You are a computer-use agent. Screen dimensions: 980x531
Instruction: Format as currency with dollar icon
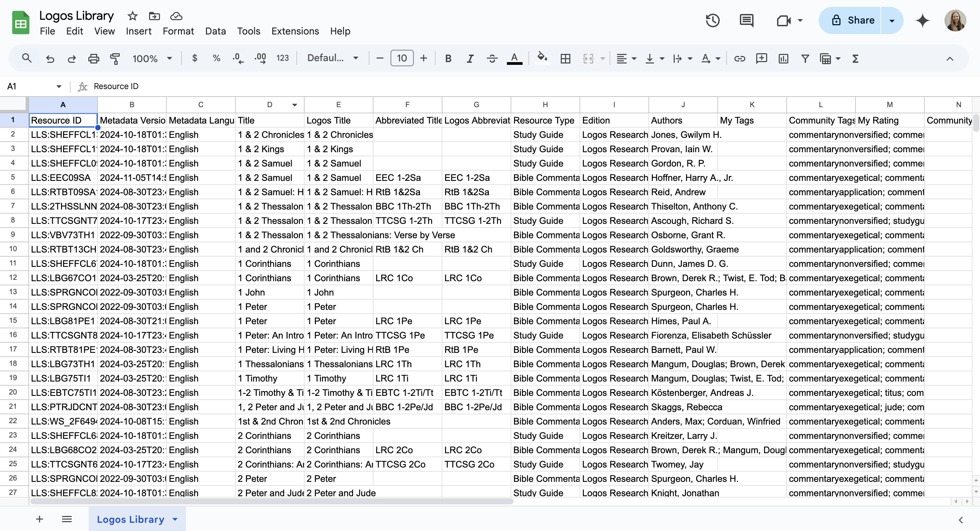[x=195, y=58]
